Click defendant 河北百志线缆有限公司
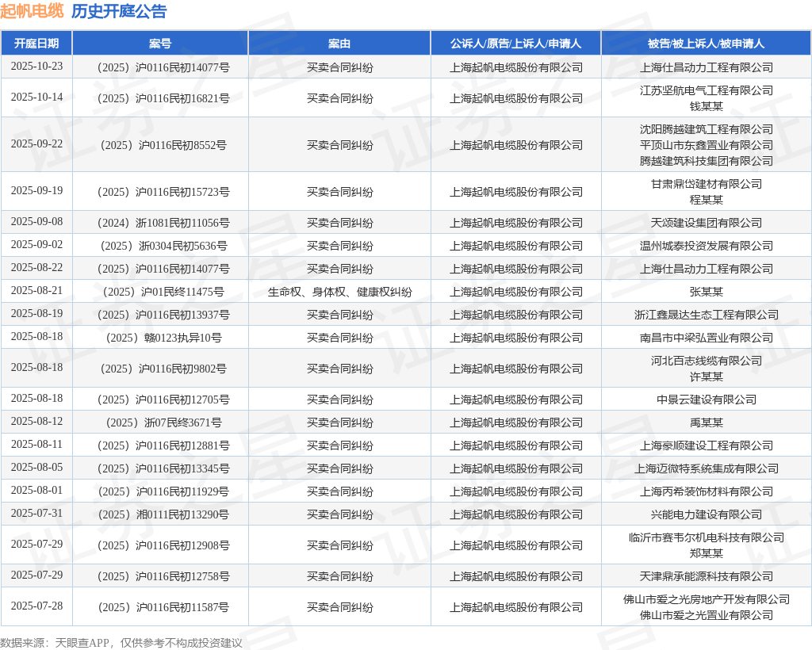Screen dimensions: 812x650 tap(707, 361)
